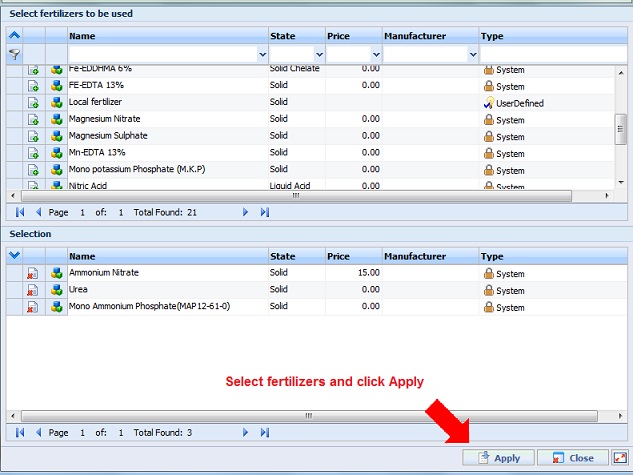The height and width of the screenshot is (475, 633).
Task: Remove Ammonium Nitrate from selection
Action: [x=32, y=273]
